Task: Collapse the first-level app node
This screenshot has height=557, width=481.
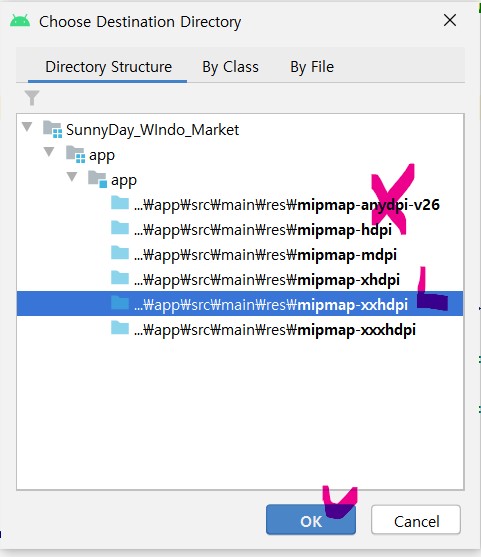Action: tap(49, 152)
